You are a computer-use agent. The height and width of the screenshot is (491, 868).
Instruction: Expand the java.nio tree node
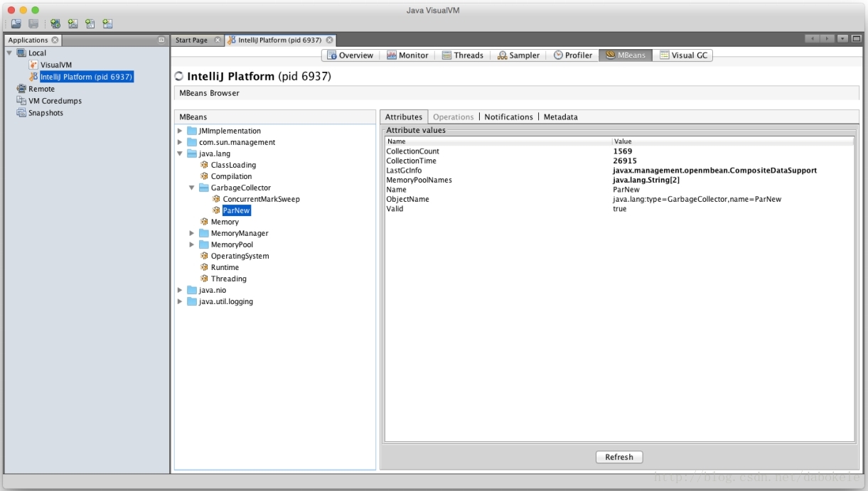[180, 290]
